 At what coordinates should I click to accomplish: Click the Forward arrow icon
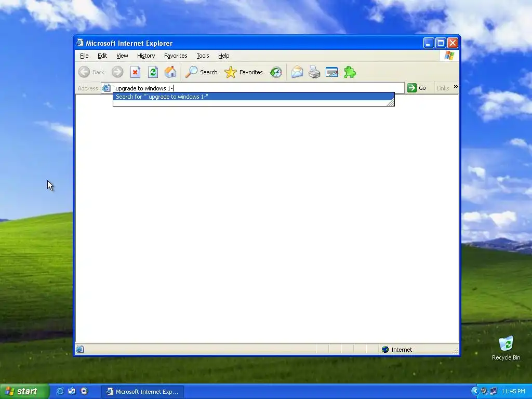tap(117, 72)
